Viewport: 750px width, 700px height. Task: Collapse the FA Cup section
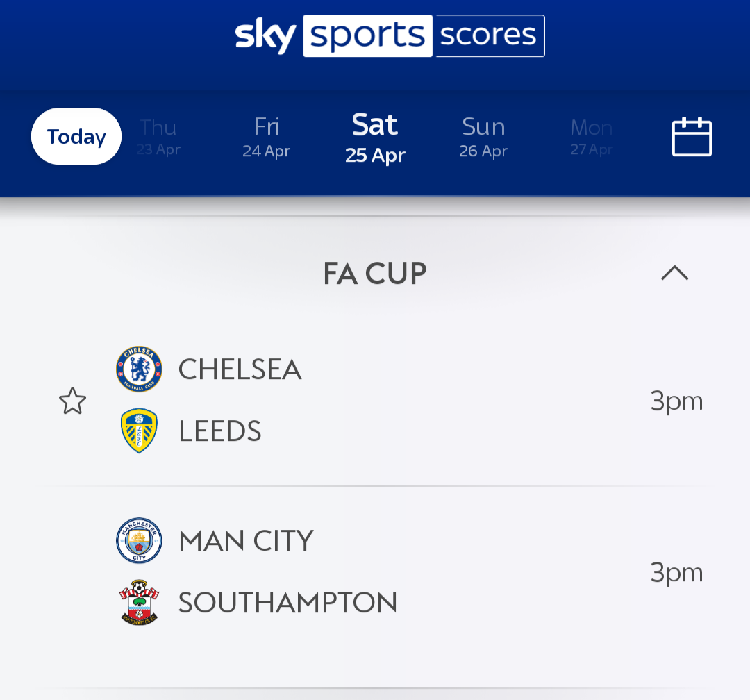coord(674,273)
